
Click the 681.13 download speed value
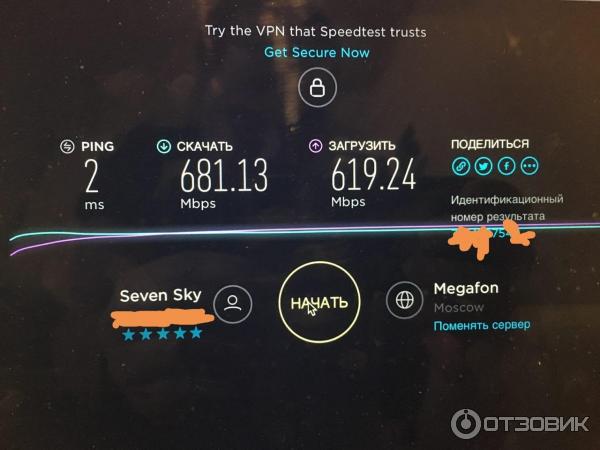pos(224,175)
